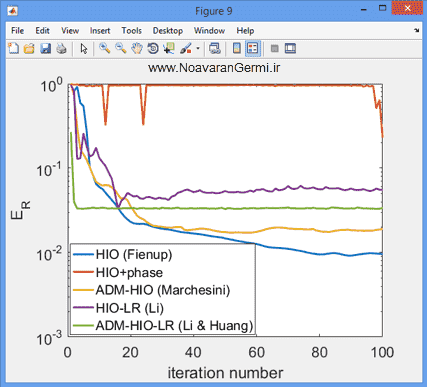Select the 'HIO-LR (Li)' legend entry

[x=130, y=308]
